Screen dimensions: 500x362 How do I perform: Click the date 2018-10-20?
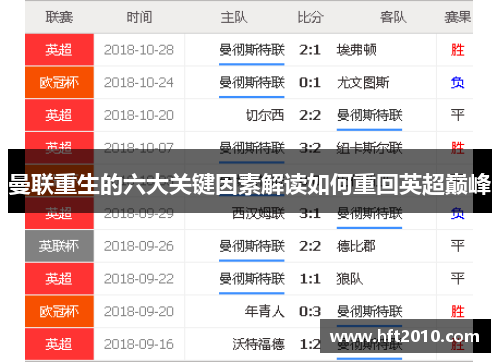(x=139, y=115)
